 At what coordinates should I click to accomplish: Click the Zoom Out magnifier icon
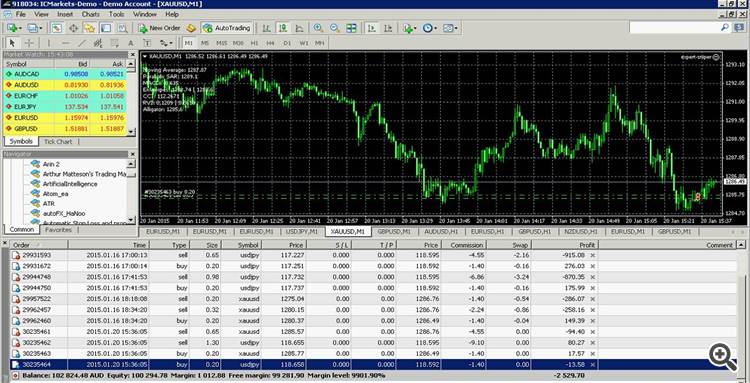coord(334,28)
